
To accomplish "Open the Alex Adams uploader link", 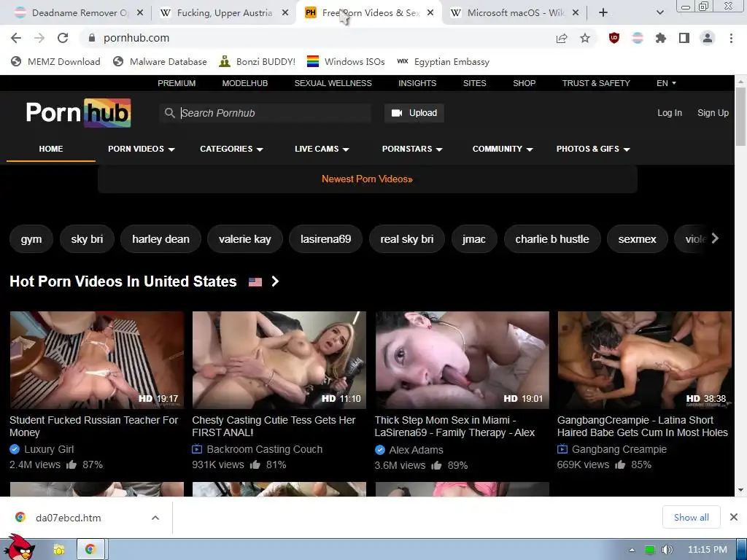I will pos(416,450).
